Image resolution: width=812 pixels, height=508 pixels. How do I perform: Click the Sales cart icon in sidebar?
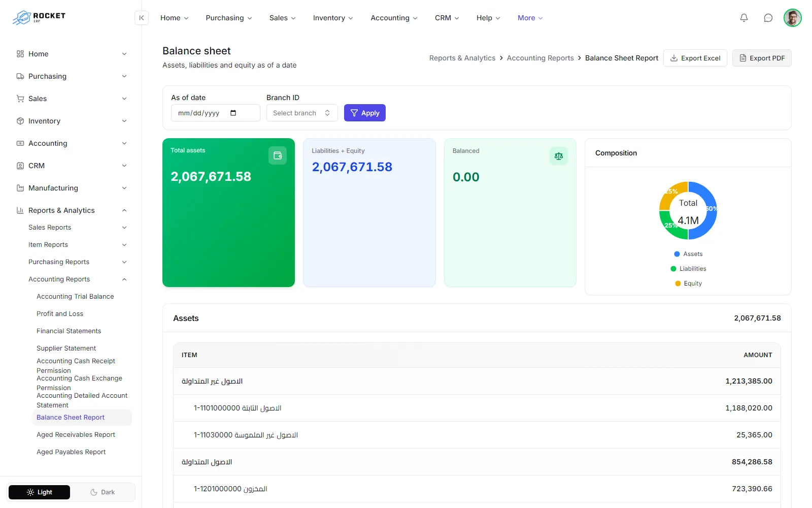pyautogui.click(x=20, y=99)
